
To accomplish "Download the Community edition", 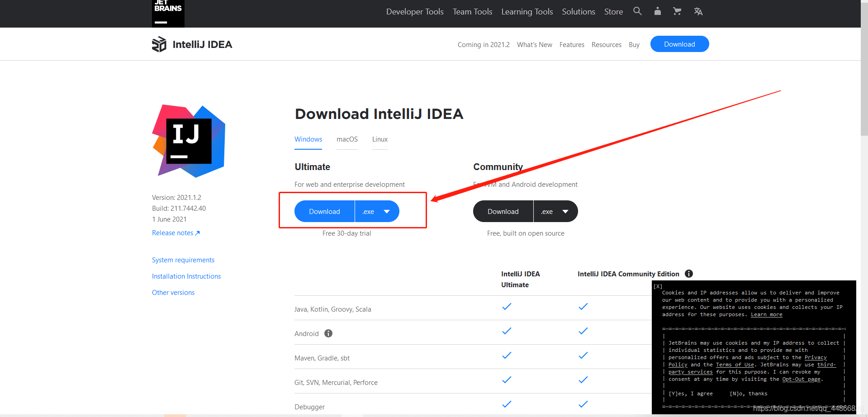I will 503,211.
